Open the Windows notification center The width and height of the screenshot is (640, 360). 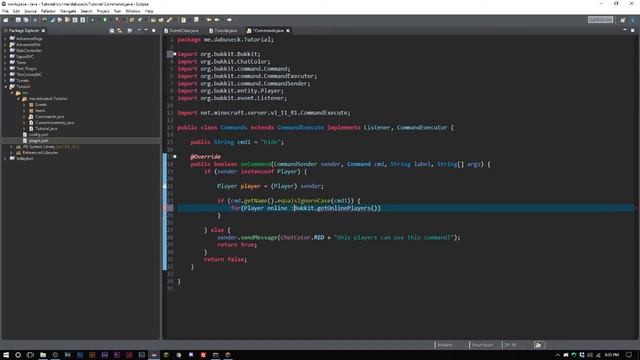[x=629, y=355]
